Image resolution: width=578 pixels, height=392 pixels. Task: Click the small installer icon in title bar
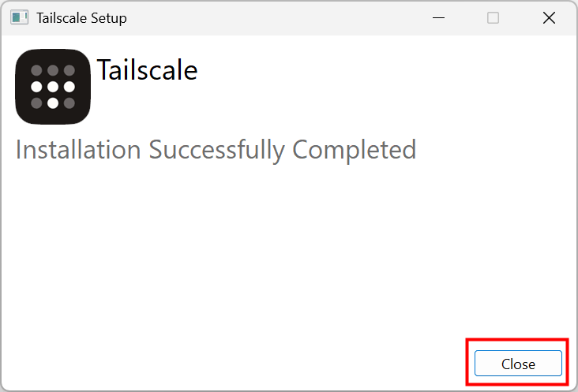tap(20, 17)
